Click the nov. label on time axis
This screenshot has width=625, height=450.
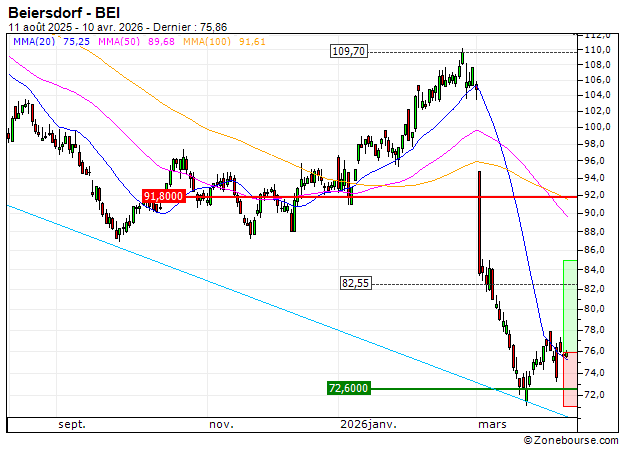pyautogui.click(x=222, y=424)
